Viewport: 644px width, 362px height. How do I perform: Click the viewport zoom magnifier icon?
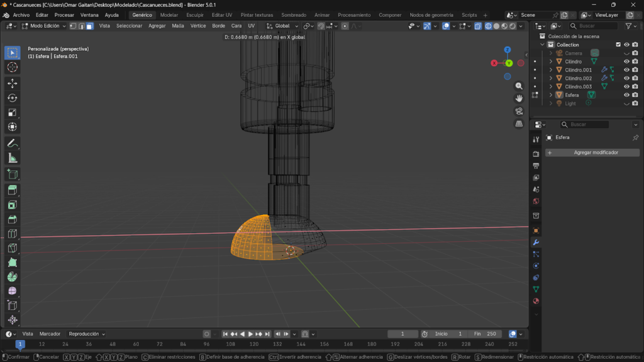[519, 86]
